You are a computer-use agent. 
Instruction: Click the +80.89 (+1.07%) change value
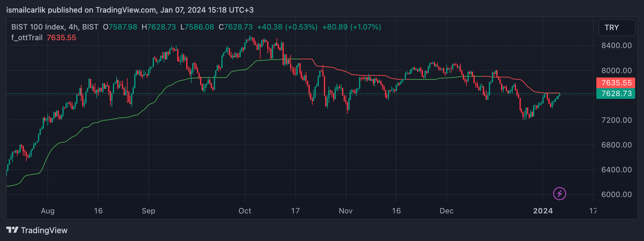tap(352, 27)
